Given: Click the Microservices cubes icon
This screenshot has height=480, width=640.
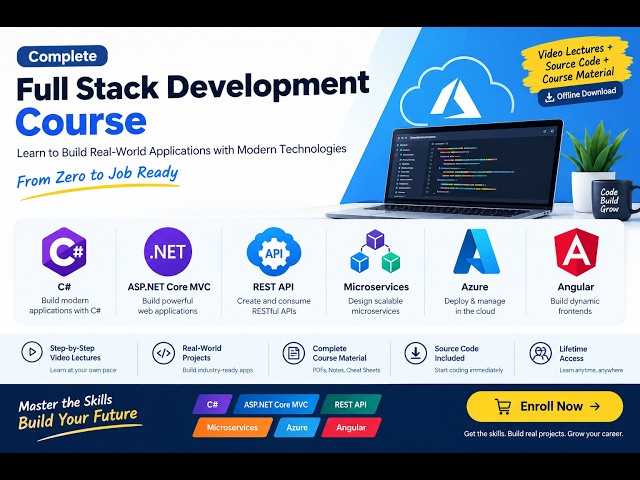Looking at the screenshot, I should [375, 251].
